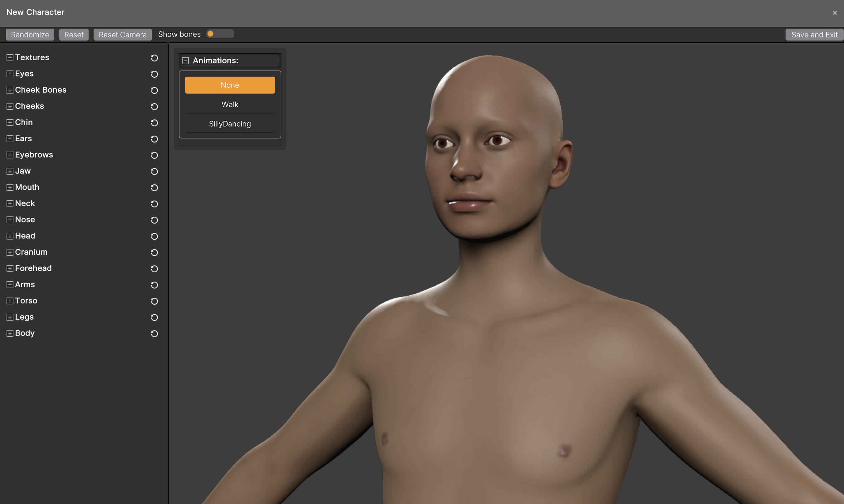The width and height of the screenshot is (844, 504).
Task: Click the reset arrow next to Jaw
Action: click(x=154, y=172)
